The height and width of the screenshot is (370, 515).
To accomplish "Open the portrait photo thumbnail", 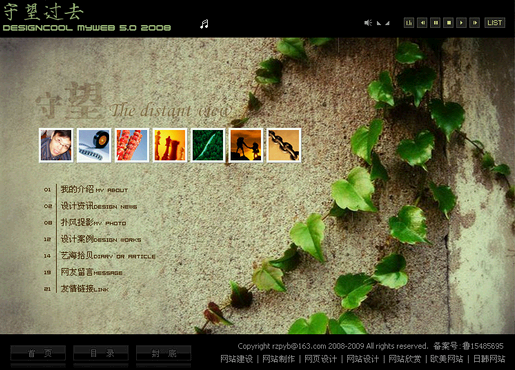I will pyautogui.click(x=56, y=145).
